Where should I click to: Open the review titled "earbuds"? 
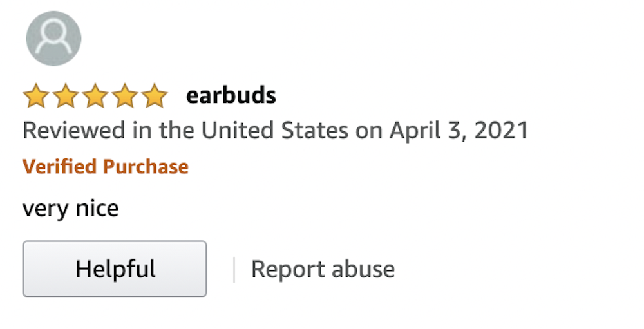tap(231, 96)
